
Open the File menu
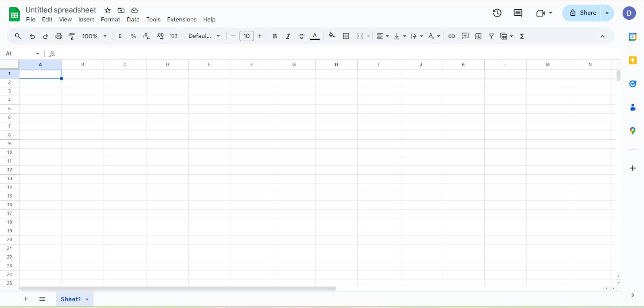tap(31, 19)
